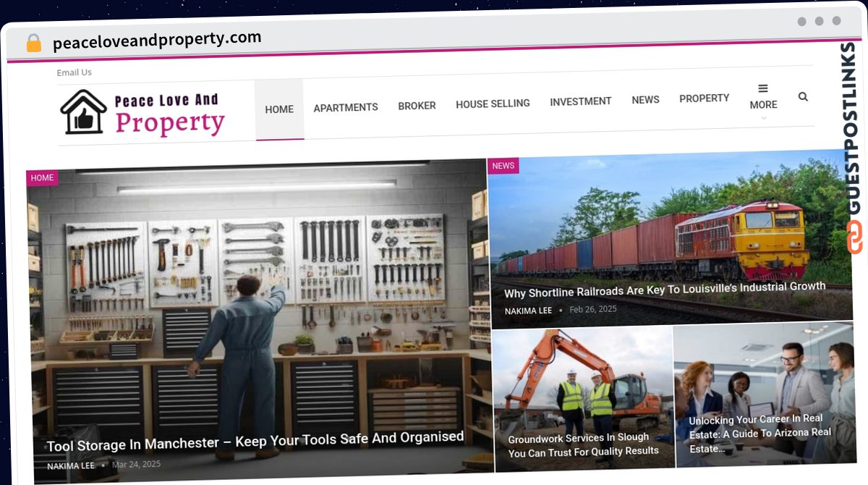Click the Email Us link
Viewport: 868px width, 485px height.
click(75, 72)
